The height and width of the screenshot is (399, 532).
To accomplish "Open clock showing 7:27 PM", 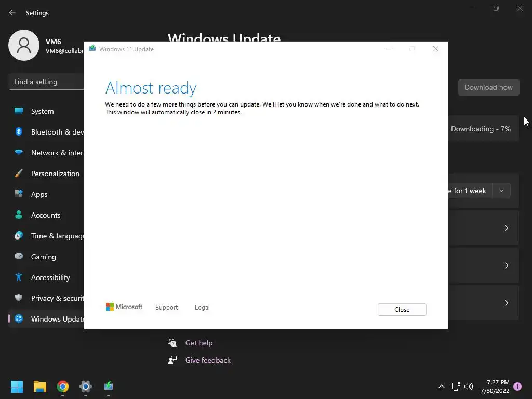I will pos(495,387).
